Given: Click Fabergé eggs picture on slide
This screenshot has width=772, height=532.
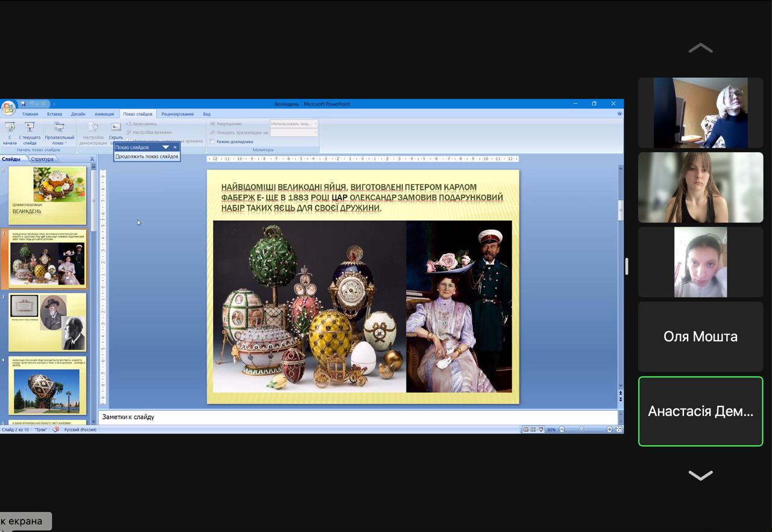Looking at the screenshot, I should coord(309,306).
